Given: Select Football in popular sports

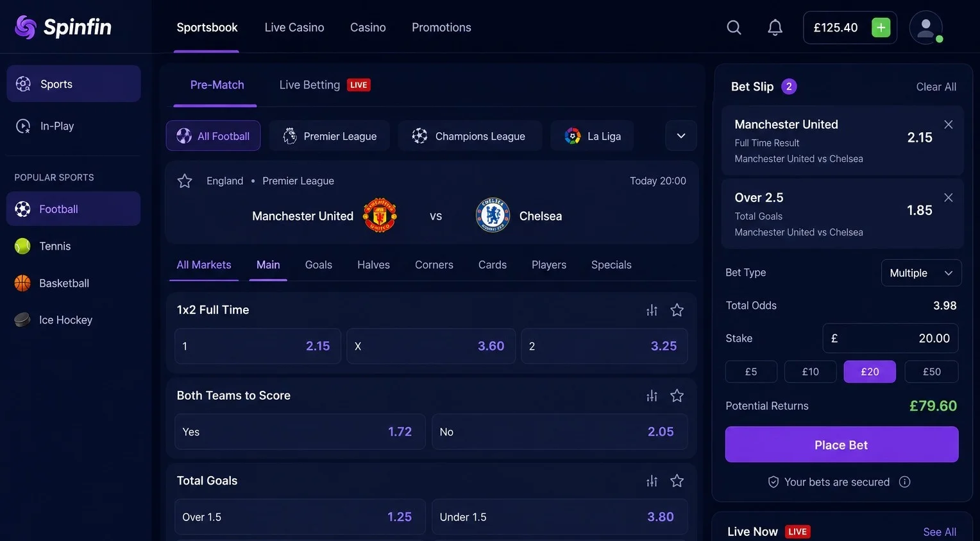Looking at the screenshot, I should [74, 209].
